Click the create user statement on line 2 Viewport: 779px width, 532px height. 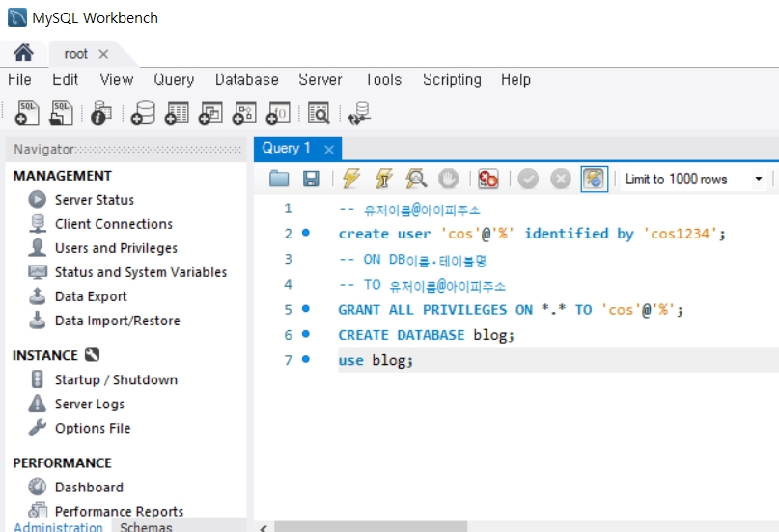coord(532,234)
